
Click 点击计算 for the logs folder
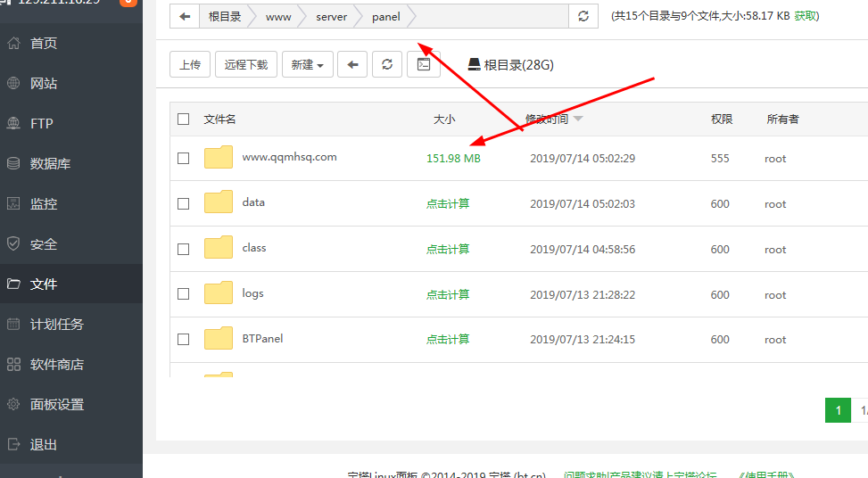click(x=448, y=294)
